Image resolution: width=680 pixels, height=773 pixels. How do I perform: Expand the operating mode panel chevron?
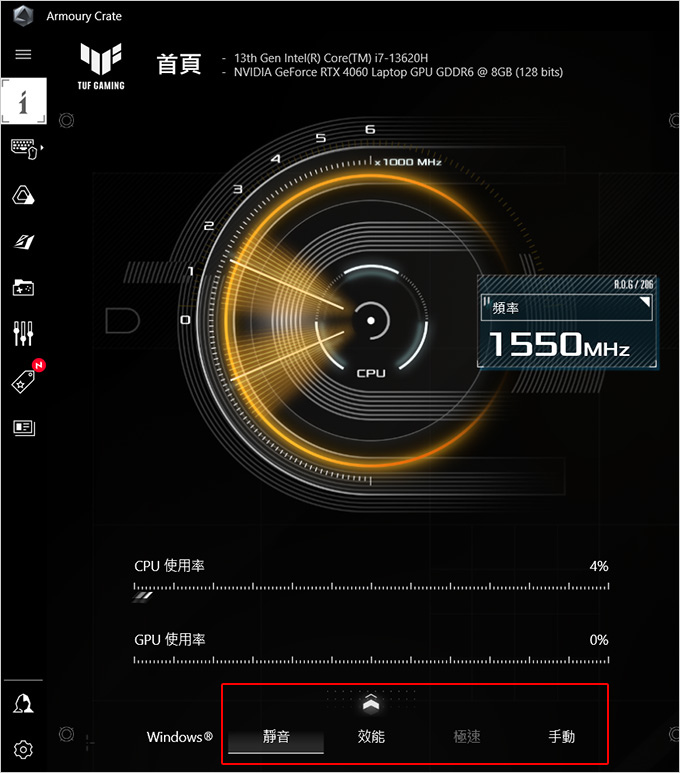point(371,703)
